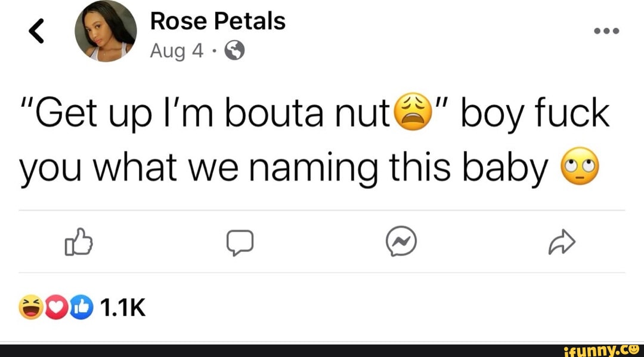
Task: Open the Rose Petals profile name link
Action: pos(218,21)
